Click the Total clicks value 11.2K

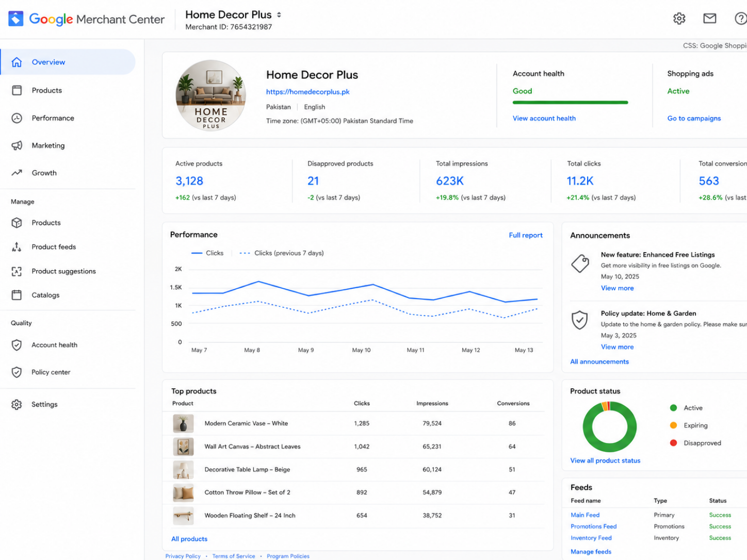[x=580, y=181]
